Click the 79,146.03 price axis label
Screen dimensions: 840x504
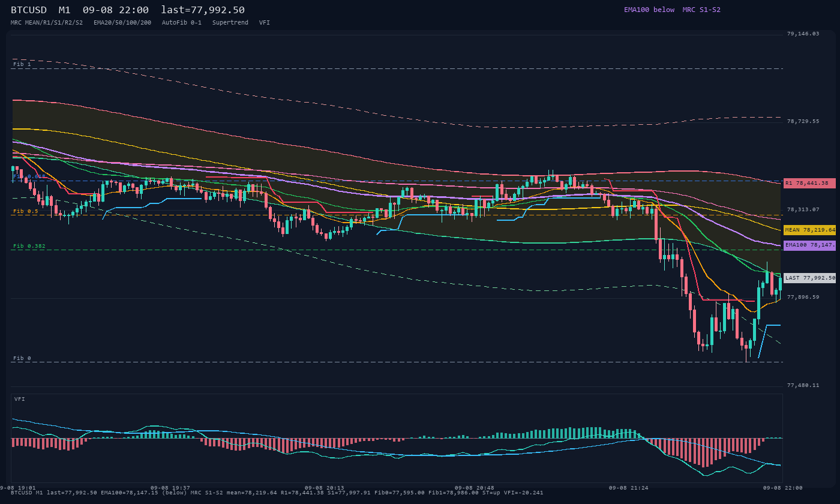tap(803, 34)
